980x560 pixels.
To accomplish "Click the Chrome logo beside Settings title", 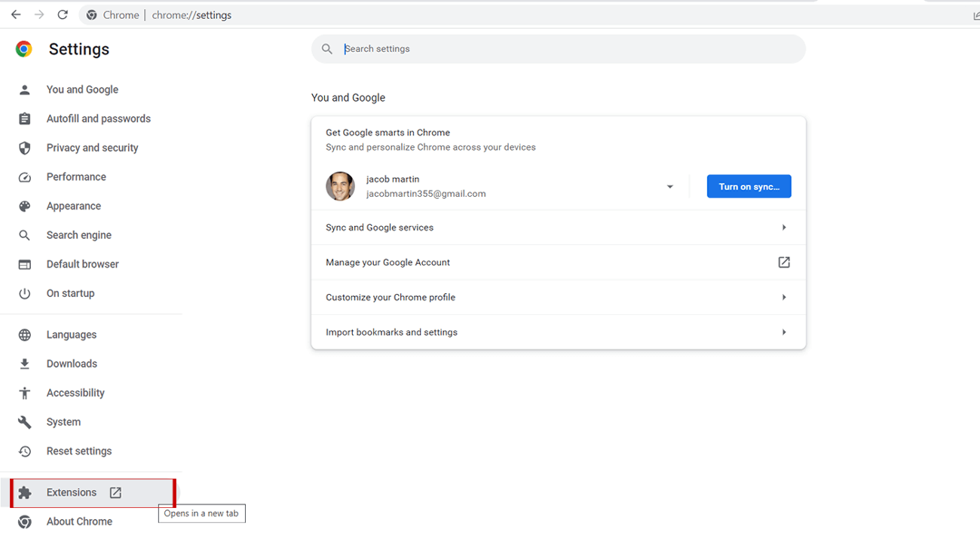I will click(x=24, y=49).
